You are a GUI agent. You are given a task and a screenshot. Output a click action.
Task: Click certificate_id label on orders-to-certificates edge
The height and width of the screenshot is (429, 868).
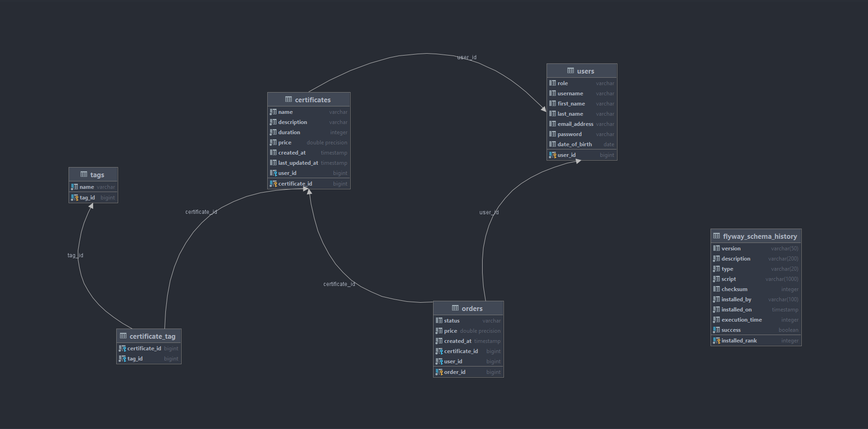(339, 284)
